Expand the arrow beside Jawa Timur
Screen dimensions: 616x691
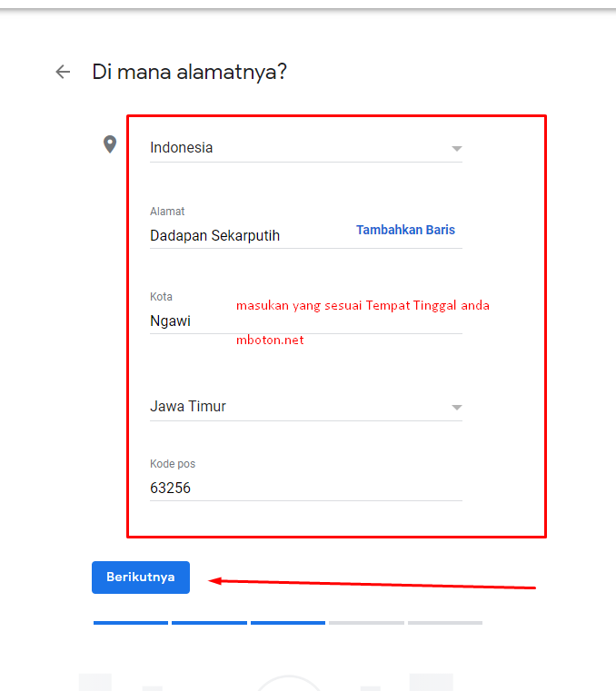457,407
